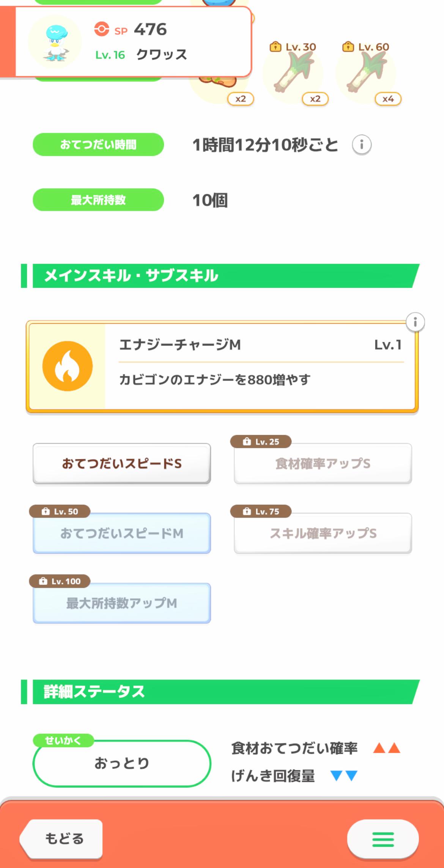
Task: Select the おてつだいスピードS sub skill
Action: click(122, 463)
